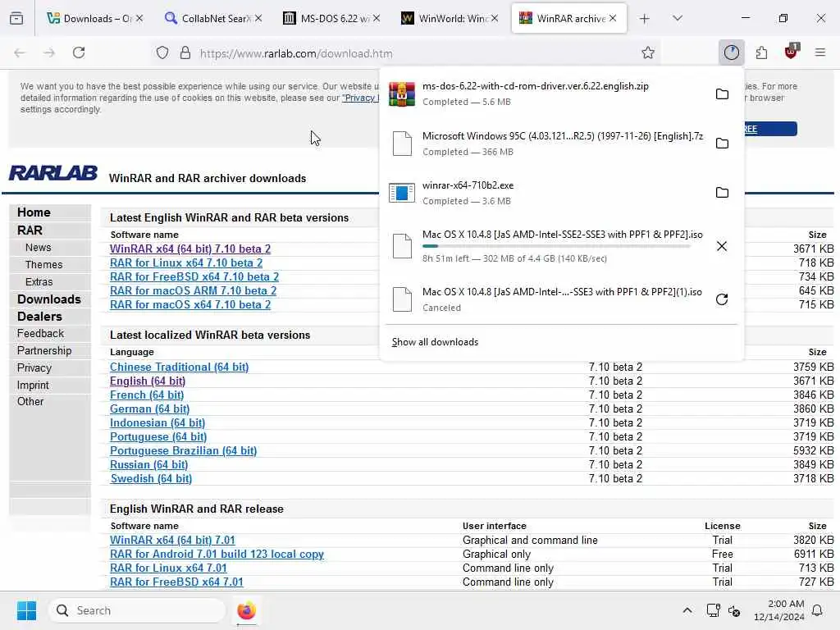The image size is (840, 630).
Task: Open the notifications bell in taskbar
Action: tap(817, 610)
